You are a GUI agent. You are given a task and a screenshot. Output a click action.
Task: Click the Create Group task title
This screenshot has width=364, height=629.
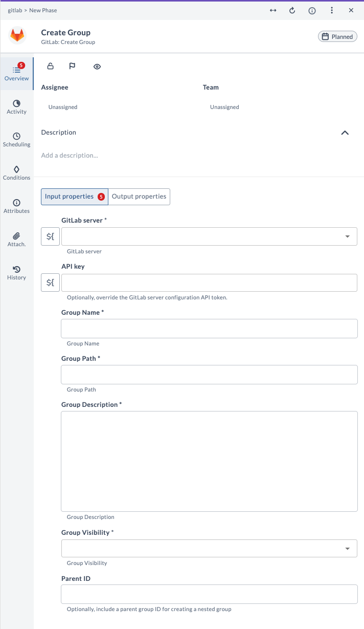[x=66, y=33]
